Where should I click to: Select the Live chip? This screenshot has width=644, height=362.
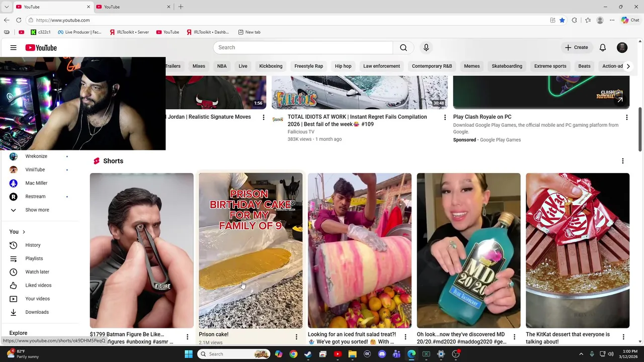coord(243,66)
